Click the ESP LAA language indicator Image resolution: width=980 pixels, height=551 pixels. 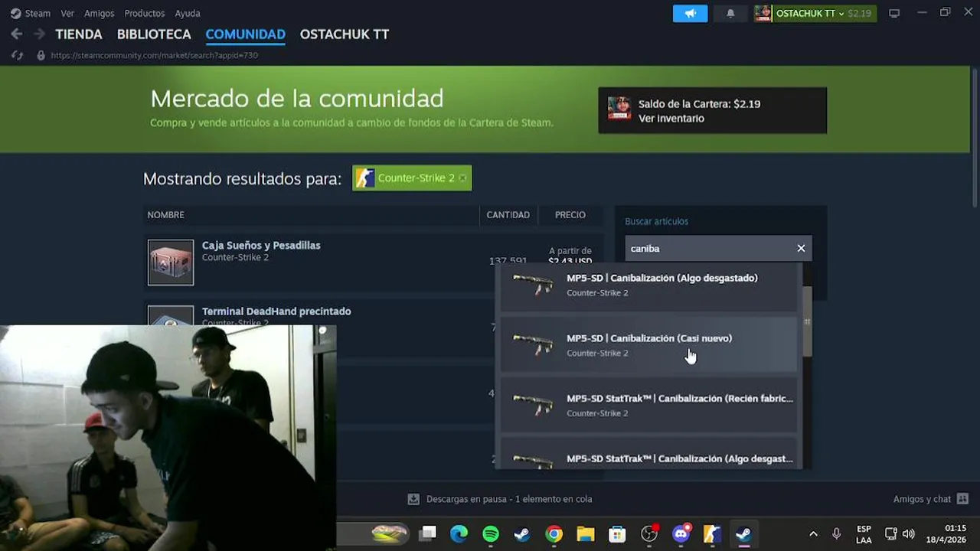pyautogui.click(x=864, y=534)
